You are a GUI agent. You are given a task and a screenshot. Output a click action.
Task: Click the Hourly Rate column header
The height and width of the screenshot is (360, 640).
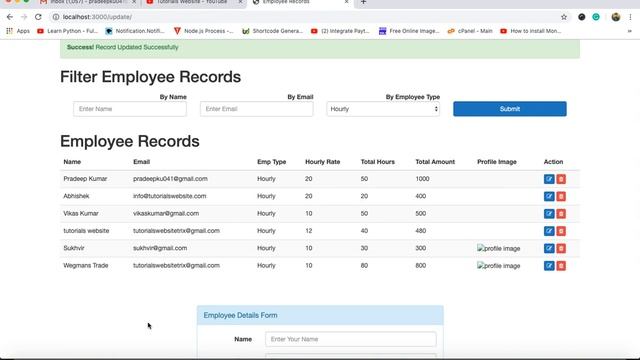pyautogui.click(x=322, y=162)
